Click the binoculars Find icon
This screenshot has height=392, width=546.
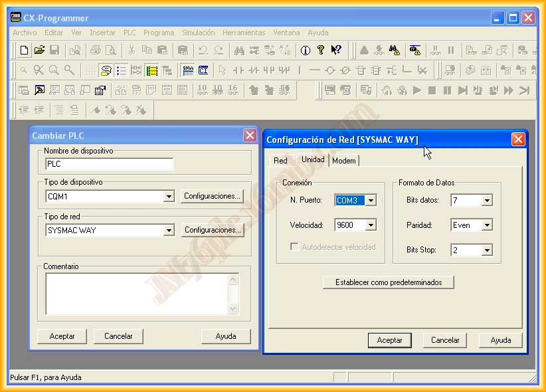click(239, 50)
